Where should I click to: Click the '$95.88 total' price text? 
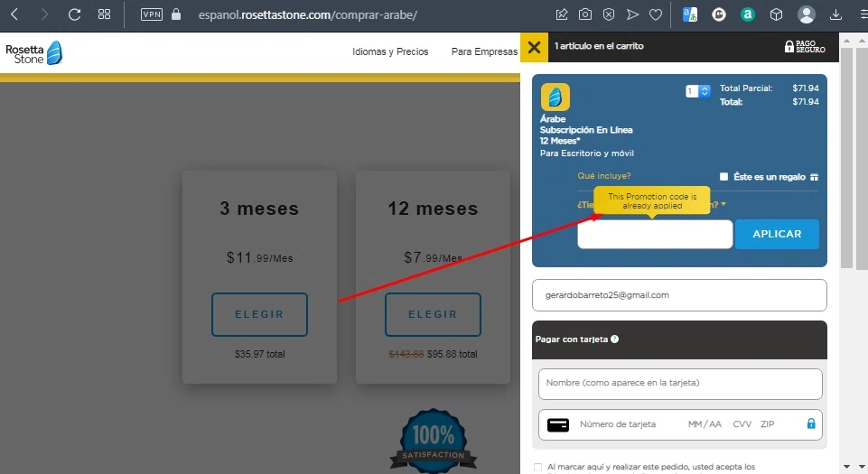[452, 354]
